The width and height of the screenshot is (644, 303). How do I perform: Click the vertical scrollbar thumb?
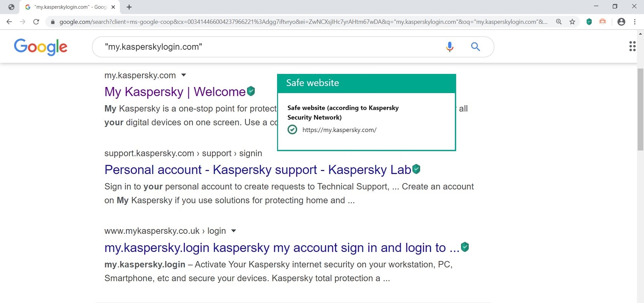640,109
